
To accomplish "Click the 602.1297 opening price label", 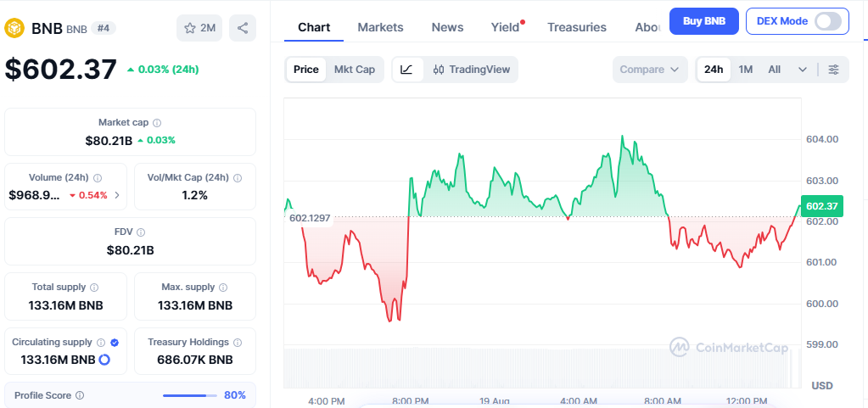I will point(310,218).
